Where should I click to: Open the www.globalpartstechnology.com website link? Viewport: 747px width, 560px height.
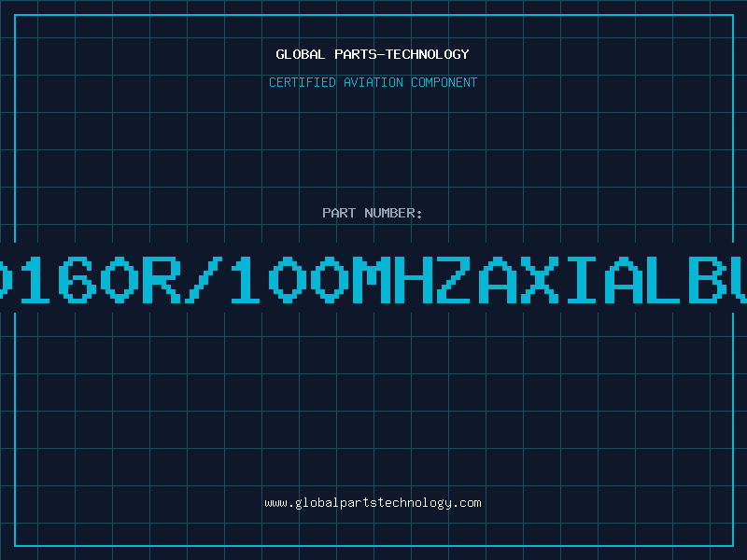pyautogui.click(x=373, y=503)
